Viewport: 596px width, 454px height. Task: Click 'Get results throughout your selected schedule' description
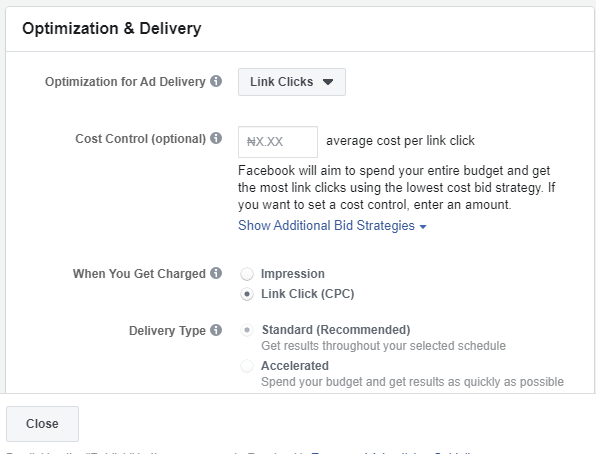tap(384, 346)
